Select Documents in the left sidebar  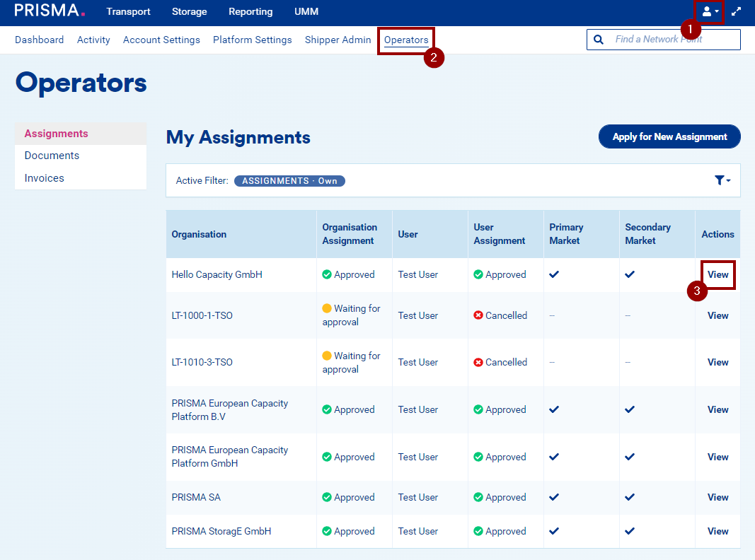pos(52,156)
